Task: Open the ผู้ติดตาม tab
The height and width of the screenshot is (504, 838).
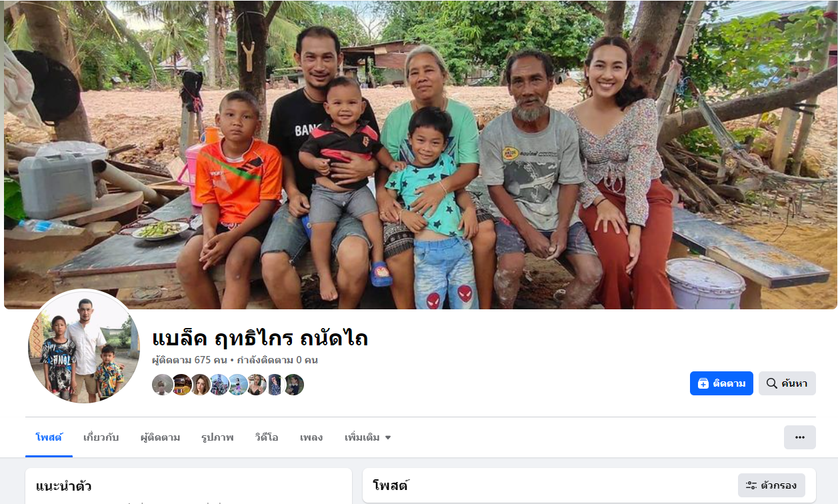Action: (160, 437)
